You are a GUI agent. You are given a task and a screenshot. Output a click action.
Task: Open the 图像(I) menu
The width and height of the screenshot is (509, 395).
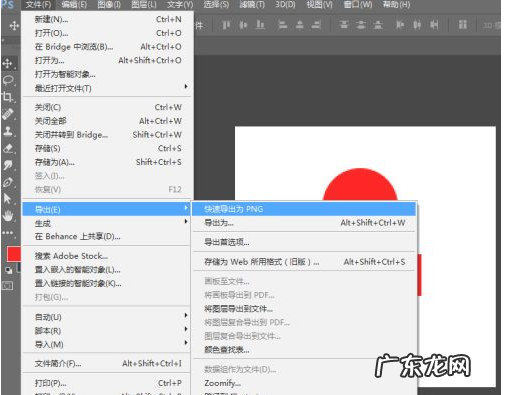109,5
